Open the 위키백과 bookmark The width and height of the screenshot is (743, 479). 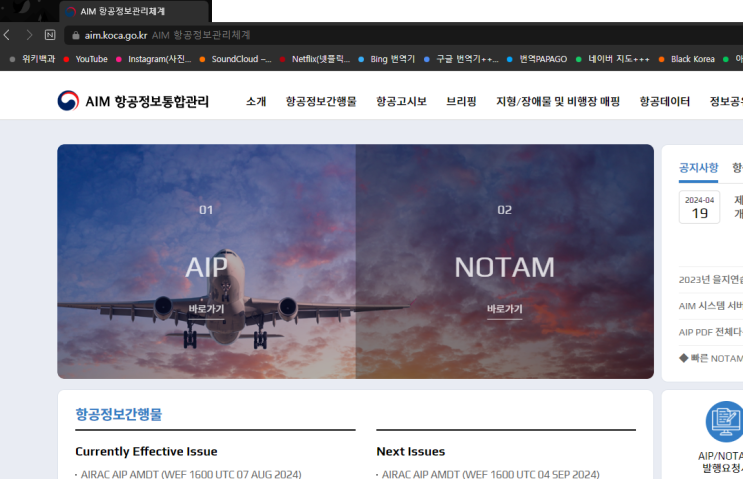pyautogui.click(x=32, y=59)
